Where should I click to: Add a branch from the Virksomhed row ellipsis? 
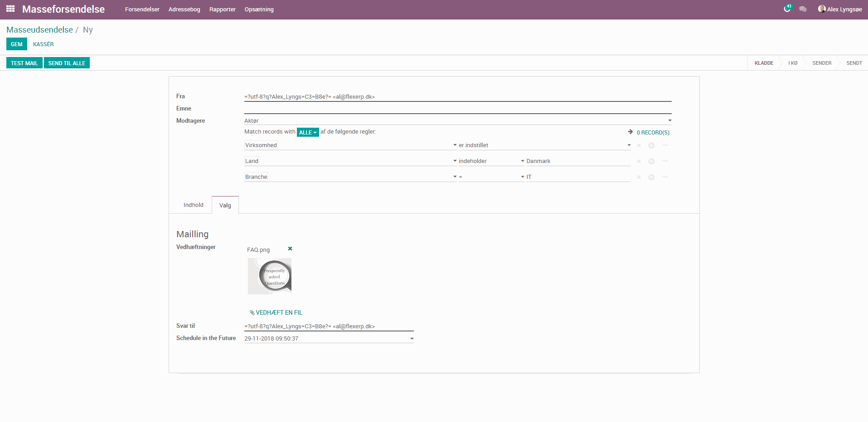(665, 145)
